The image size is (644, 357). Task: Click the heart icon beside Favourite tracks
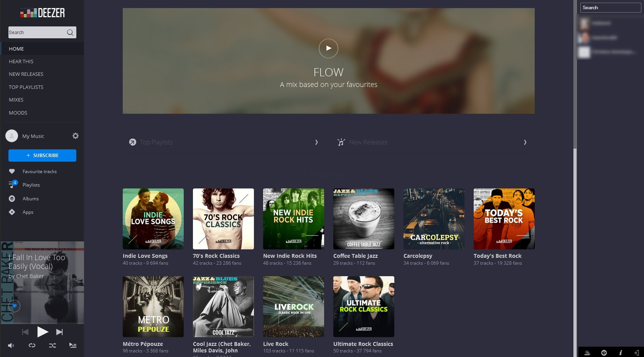coord(12,172)
